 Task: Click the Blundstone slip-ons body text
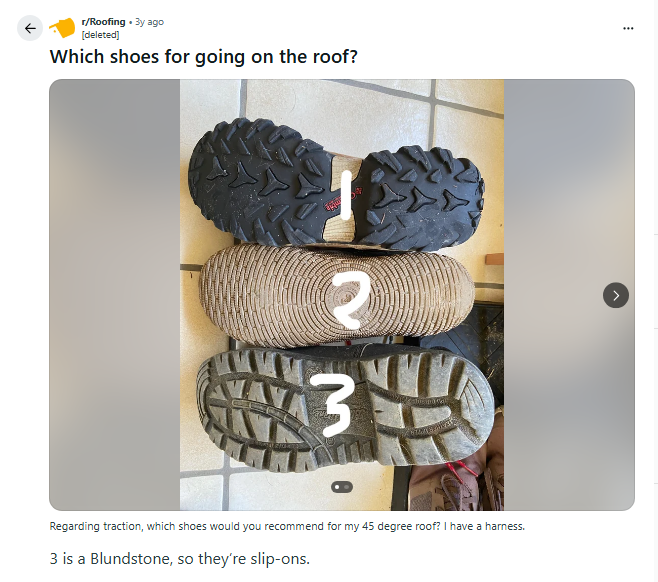coord(180,559)
